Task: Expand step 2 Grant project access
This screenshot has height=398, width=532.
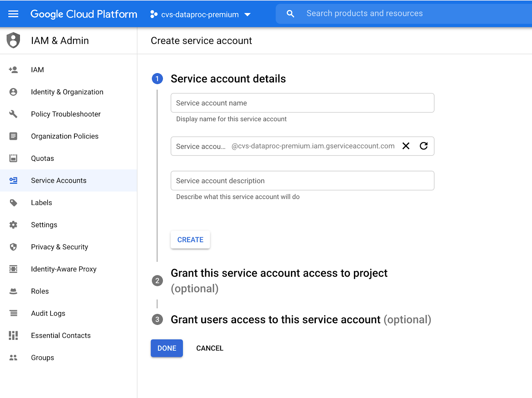Action: coord(279,281)
